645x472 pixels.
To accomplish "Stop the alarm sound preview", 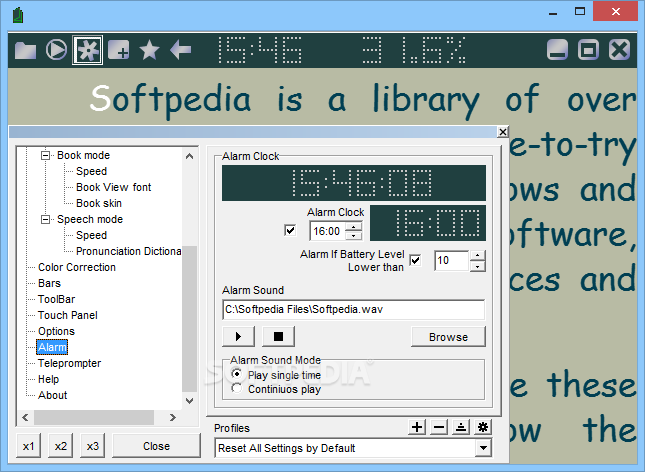I will coord(278,337).
